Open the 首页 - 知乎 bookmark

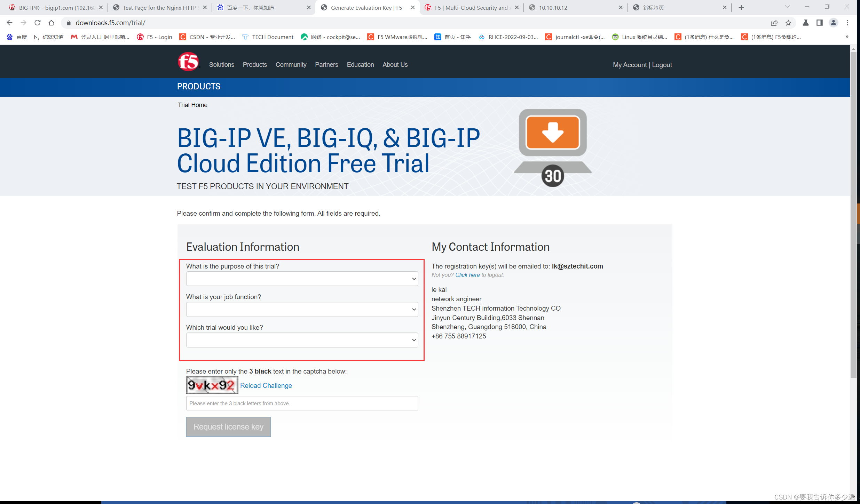[x=453, y=37]
